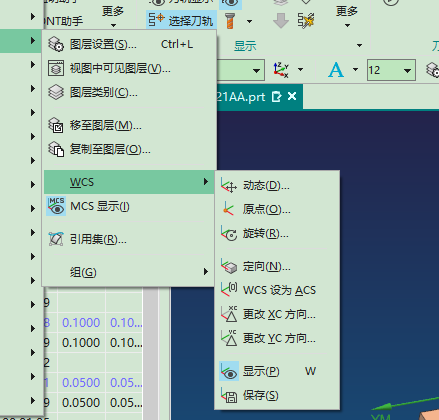Choose WCS 设为 ACS option
Screen dimensions: 439x420
pyautogui.click(x=277, y=290)
